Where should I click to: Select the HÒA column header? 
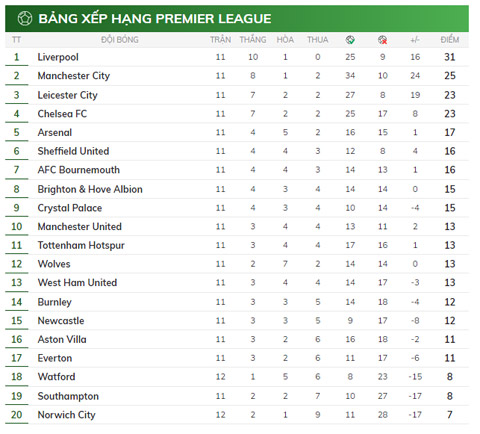click(x=285, y=40)
